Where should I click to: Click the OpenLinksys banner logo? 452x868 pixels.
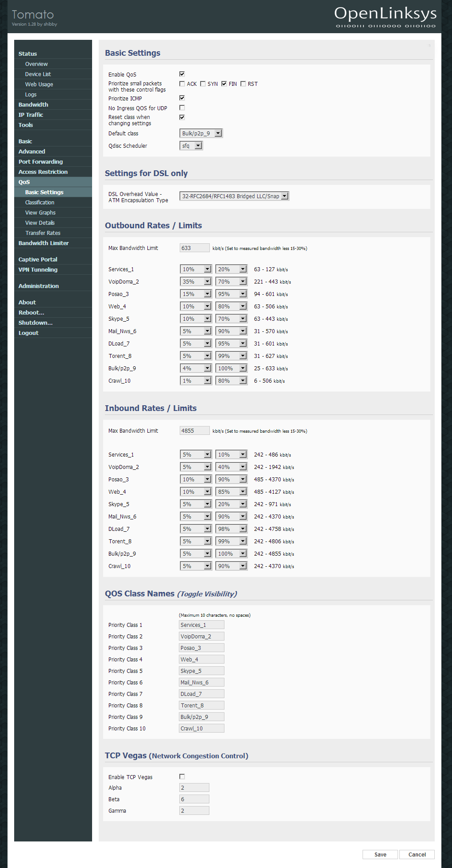pyautogui.click(x=385, y=17)
